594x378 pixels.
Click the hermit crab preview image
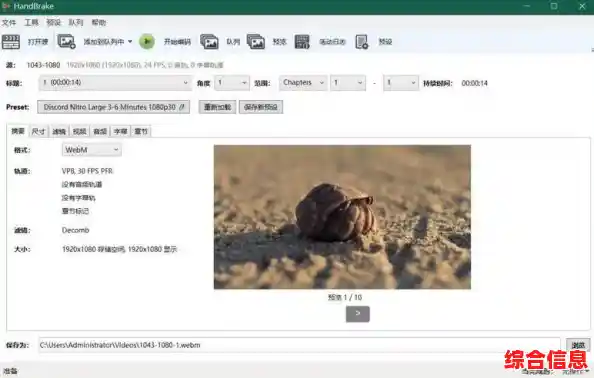coord(342,217)
